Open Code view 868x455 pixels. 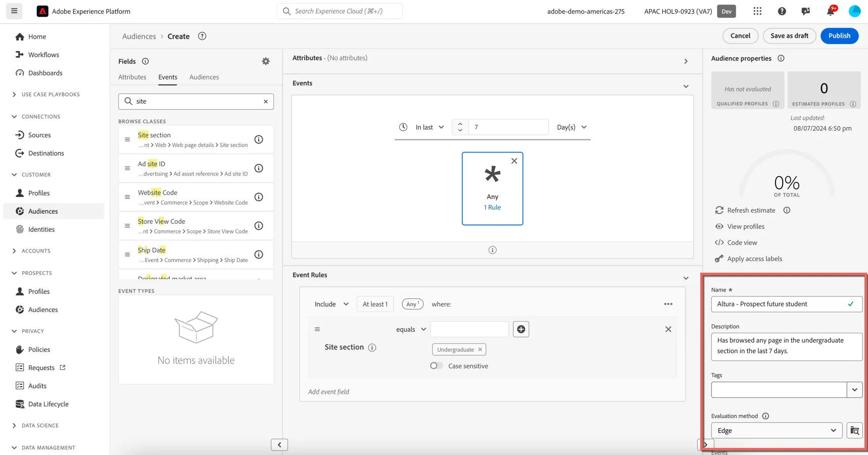coord(742,242)
